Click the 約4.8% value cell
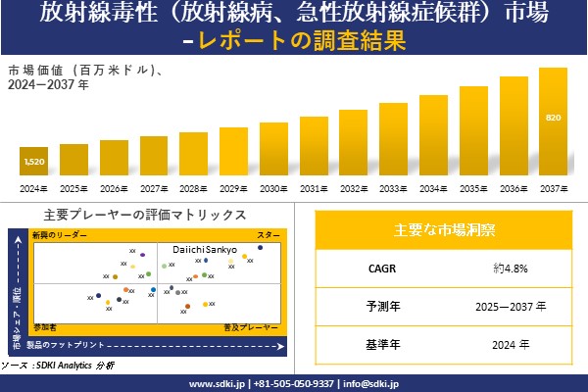Screen dimensions: 588x392 [513, 268]
